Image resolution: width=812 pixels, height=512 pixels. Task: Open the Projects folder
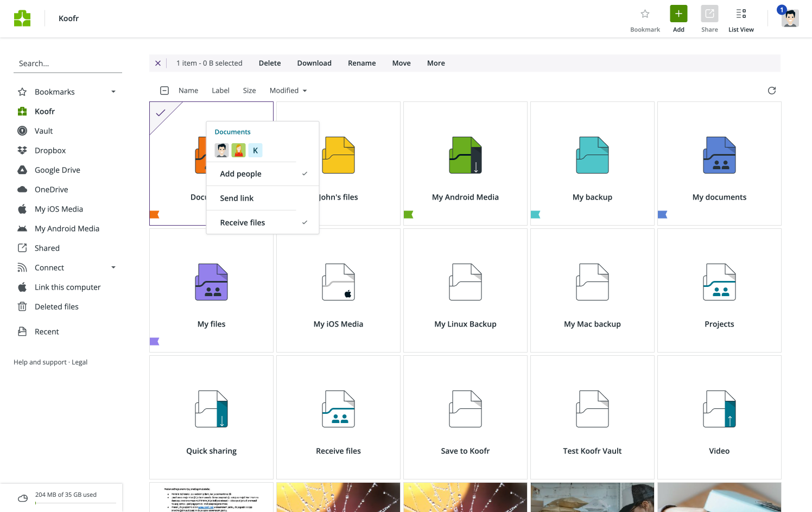point(719,290)
